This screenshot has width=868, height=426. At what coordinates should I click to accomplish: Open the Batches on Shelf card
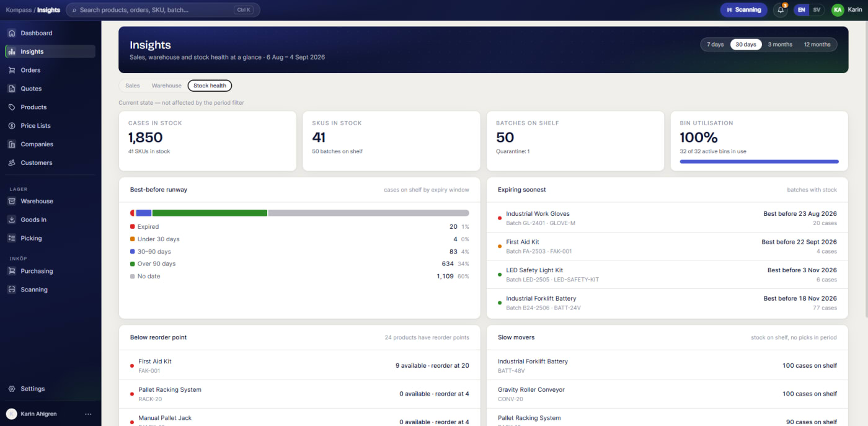(x=575, y=141)
